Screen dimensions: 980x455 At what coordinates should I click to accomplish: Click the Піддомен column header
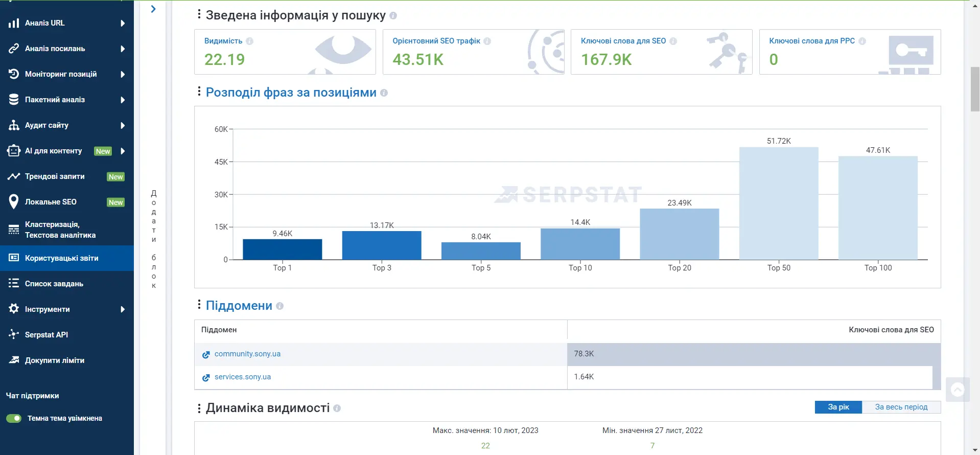coord(219,330)
